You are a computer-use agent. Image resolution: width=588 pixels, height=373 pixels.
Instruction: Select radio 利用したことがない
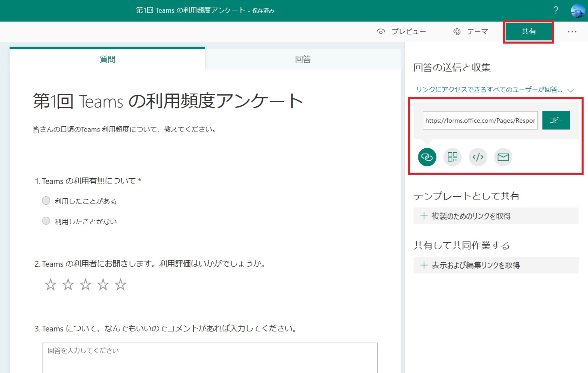click(x=46, y=221)
